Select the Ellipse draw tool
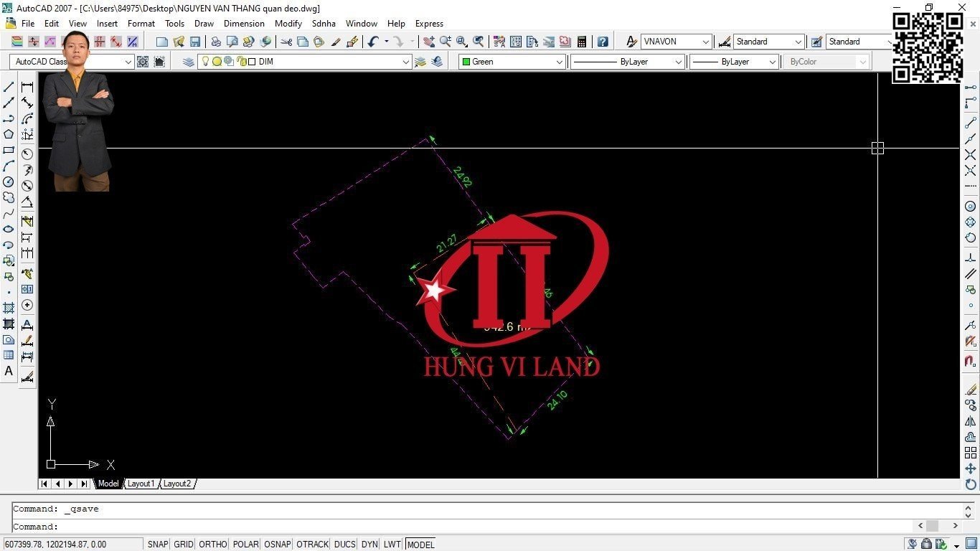The width and height of the screenshot is (980, 551). tap(9, 229)
